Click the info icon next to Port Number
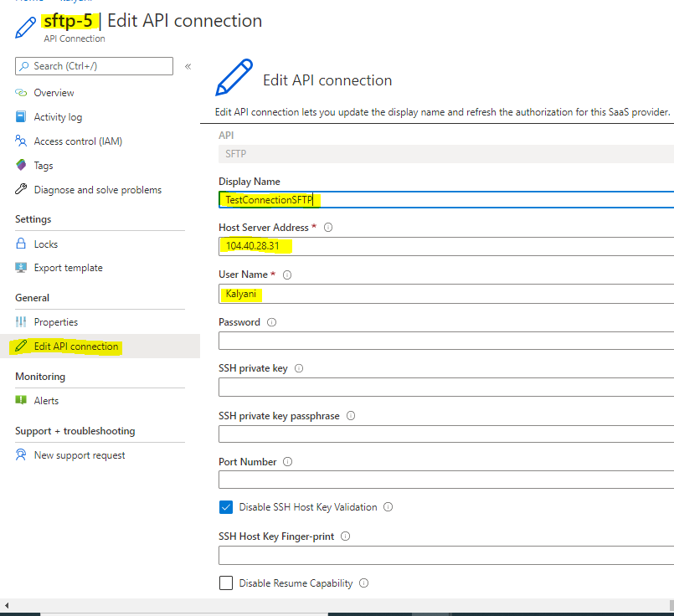 tap(287, 462)
